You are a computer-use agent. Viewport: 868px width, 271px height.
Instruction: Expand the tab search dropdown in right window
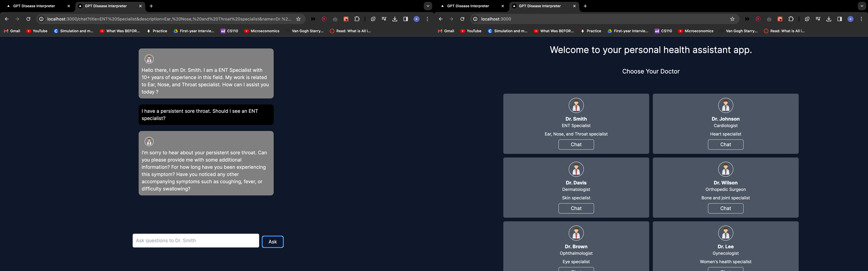click(862, 6)
